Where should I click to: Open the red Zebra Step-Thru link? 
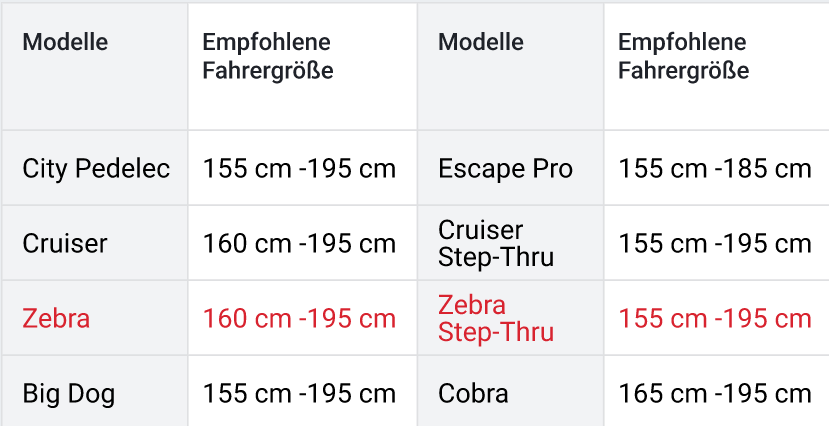pyautogui.click(x=496, y=319)
